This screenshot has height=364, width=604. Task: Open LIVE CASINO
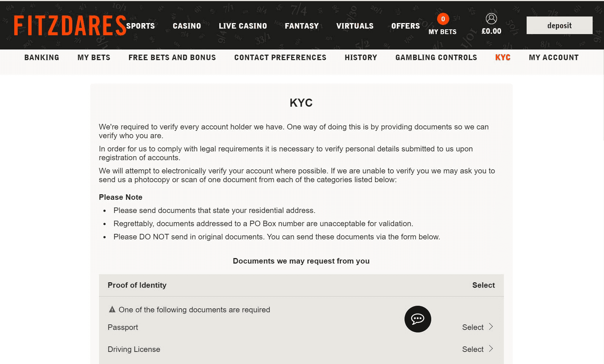(242, 26)
